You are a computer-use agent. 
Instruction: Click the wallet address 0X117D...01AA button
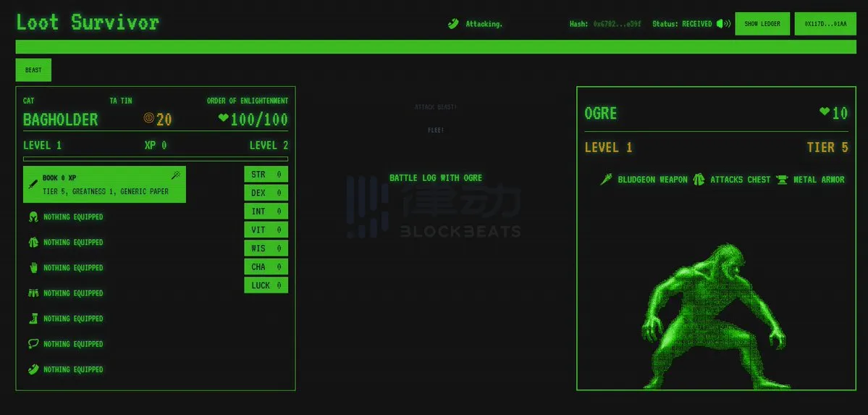[825, 24]
